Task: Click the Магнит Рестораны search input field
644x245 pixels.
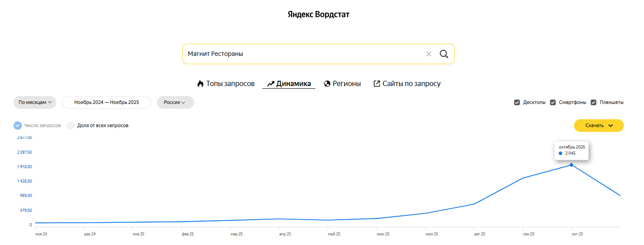Action: (302, 54)
